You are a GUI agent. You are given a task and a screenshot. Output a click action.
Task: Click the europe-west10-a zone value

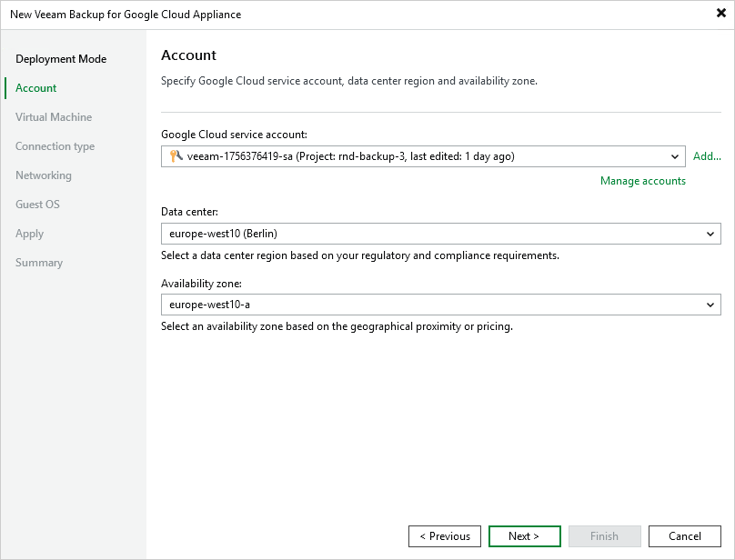pyautogui.click(x=209, y=305)
